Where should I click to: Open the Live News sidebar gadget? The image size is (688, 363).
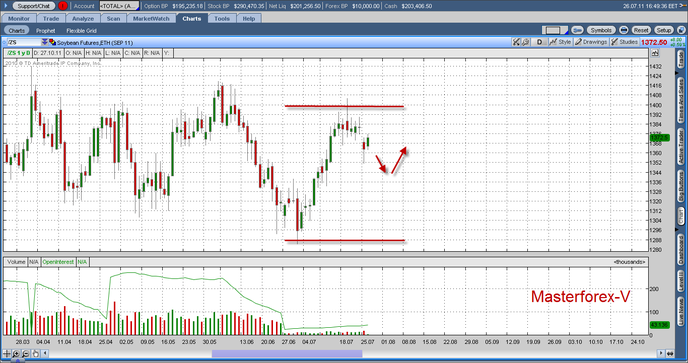click(681, 312)
